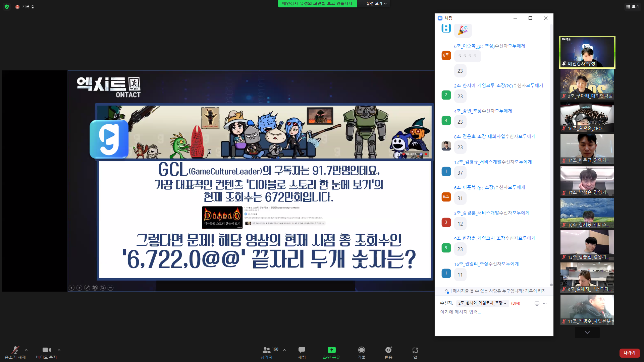644x362 pixels.
Task: Toggle the 채팅 chat icon in toolbar
Action: [x=302, y=350]
